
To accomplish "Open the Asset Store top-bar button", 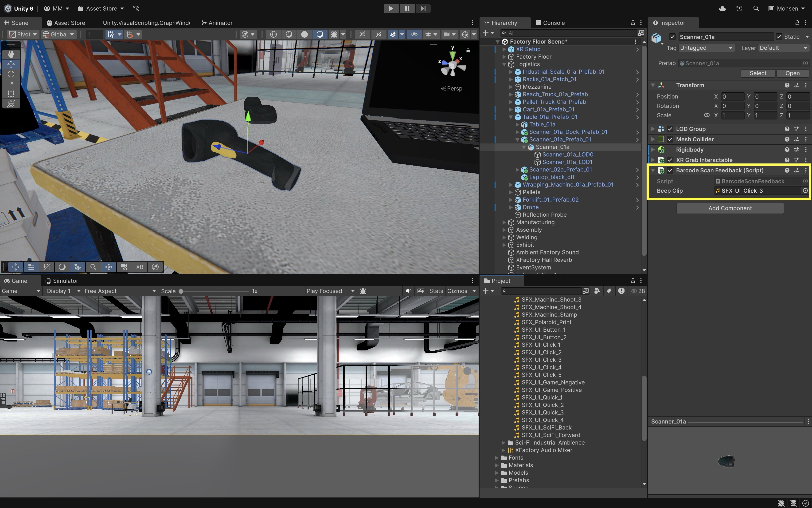I will (101, 8).
